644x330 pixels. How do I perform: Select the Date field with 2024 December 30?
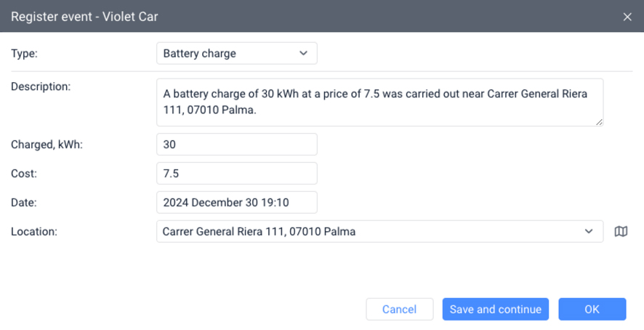pos(236,202)
